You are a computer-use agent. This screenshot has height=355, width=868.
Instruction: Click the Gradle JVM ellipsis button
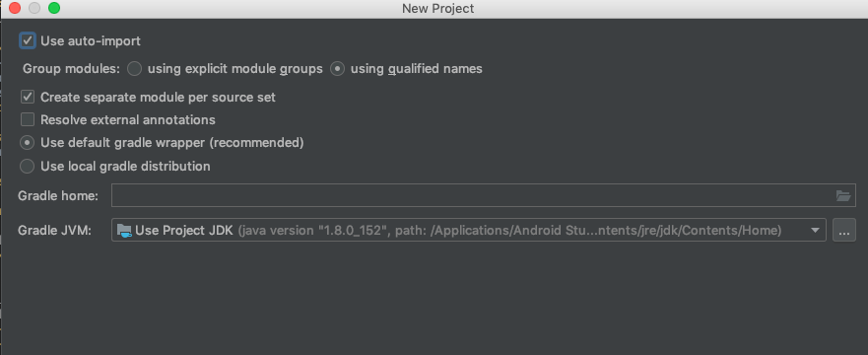tap(843, 231)
